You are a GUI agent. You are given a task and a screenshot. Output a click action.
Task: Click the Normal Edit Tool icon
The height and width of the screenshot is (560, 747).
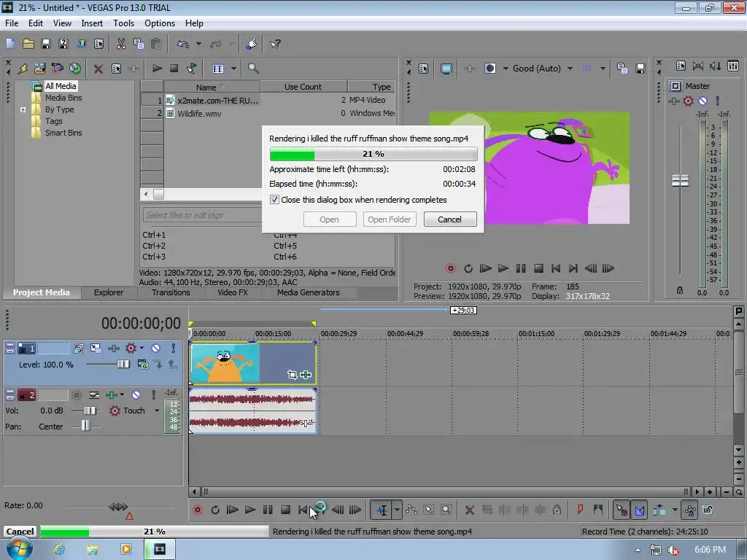click(x=382, y=510)
